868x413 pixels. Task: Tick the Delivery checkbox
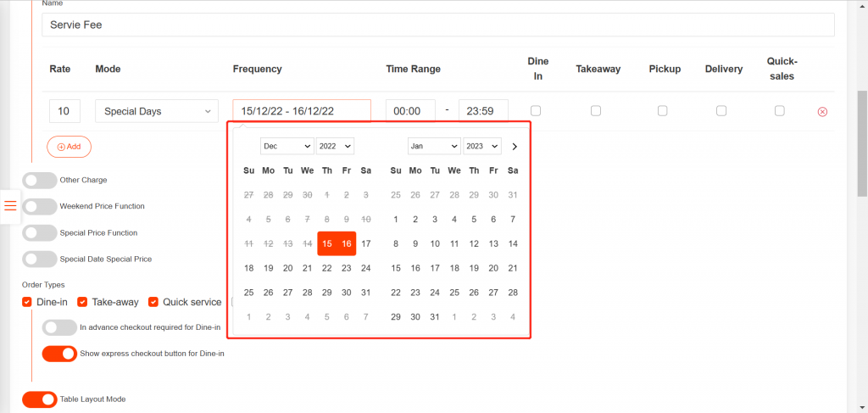tap(721, 111)
